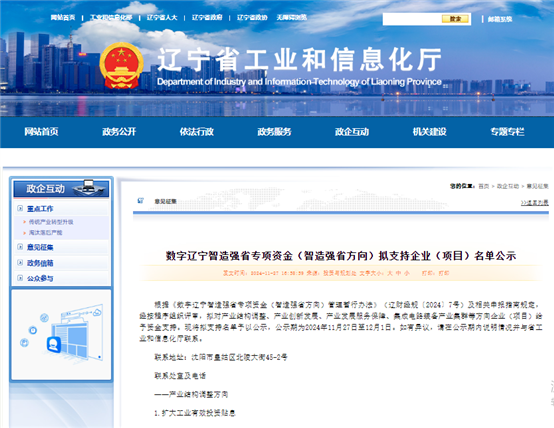Open the 政务服务 navigation menu

275,132
